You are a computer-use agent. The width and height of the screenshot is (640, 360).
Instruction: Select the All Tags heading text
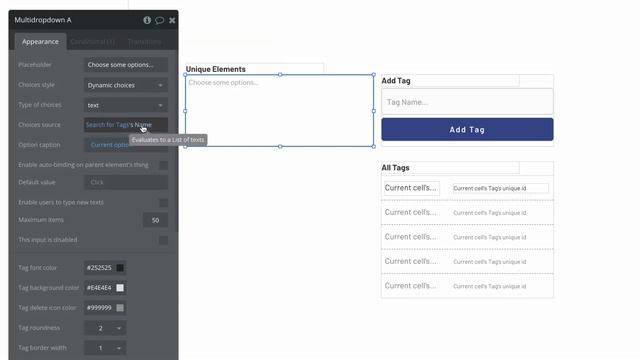[x=395, y=168]
